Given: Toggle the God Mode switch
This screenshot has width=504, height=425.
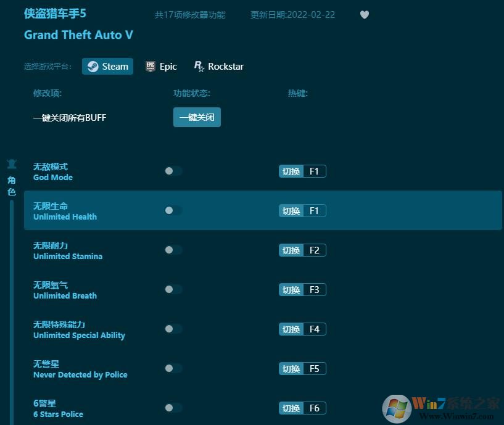Looking at the screenshot, I should (173, 171).
